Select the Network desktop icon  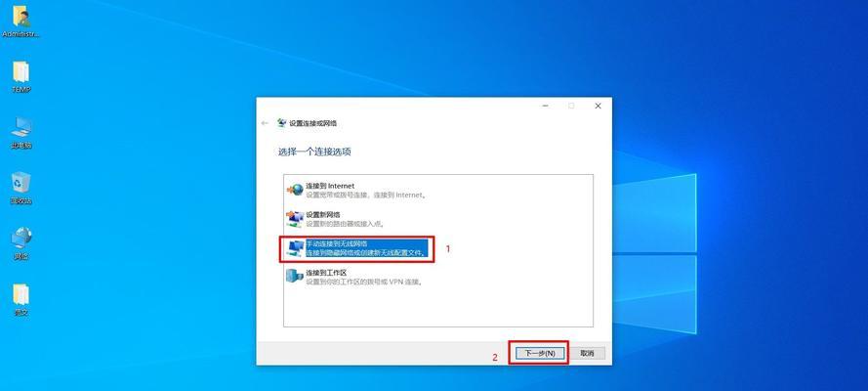[21, 243]
